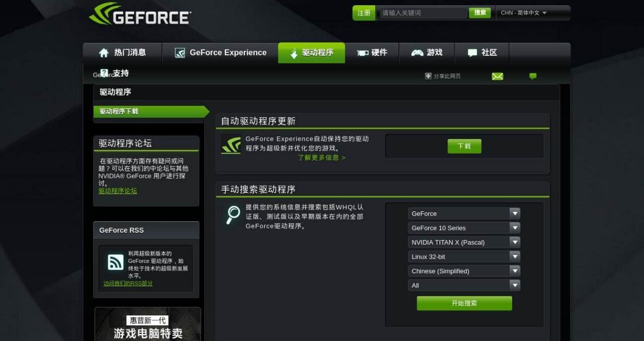Image resolution: width=644 pixels, height=341 pixels.
Task: Click the green 下载 button
Action: point(464,146)
